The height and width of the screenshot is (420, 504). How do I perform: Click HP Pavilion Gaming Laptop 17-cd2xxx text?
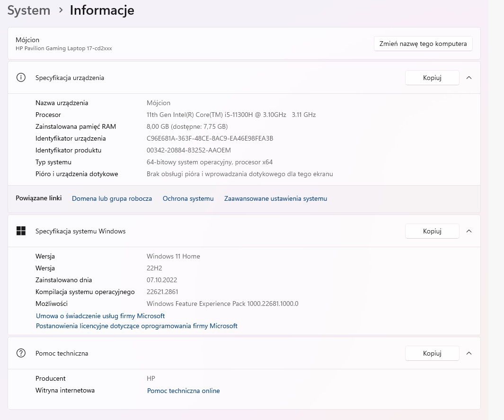63,48
